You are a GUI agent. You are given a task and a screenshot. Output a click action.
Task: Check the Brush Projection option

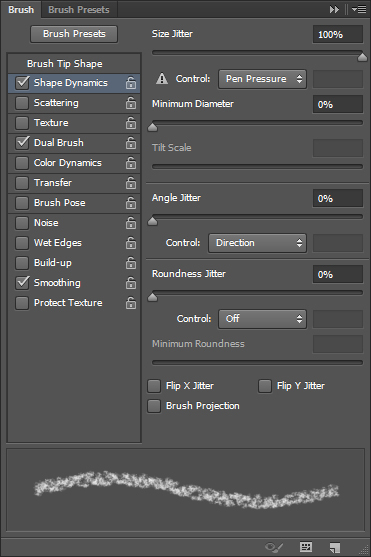pyautogui.click(x=154, y=406)
